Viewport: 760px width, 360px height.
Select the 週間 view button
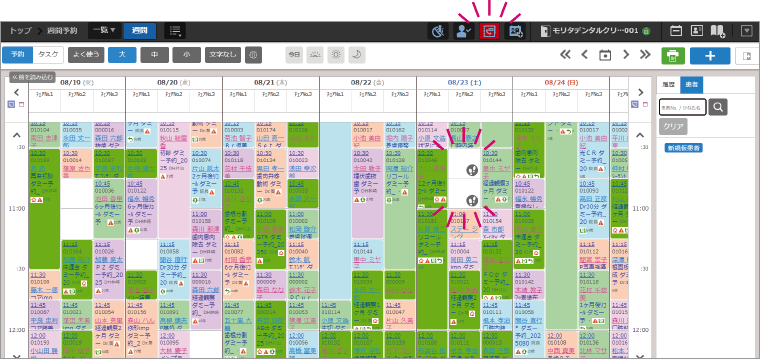pos(140,31)
